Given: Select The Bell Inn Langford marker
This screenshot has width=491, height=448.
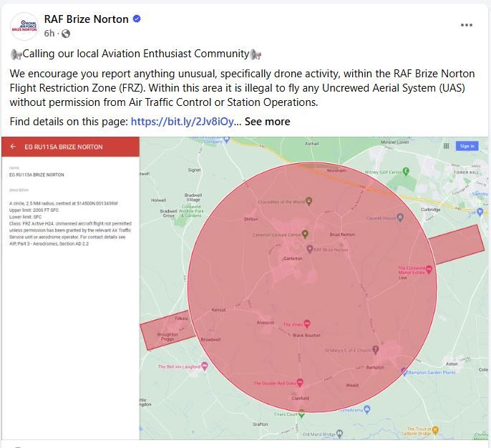Looking at the screenshot, I should click(x=204, y=366).
